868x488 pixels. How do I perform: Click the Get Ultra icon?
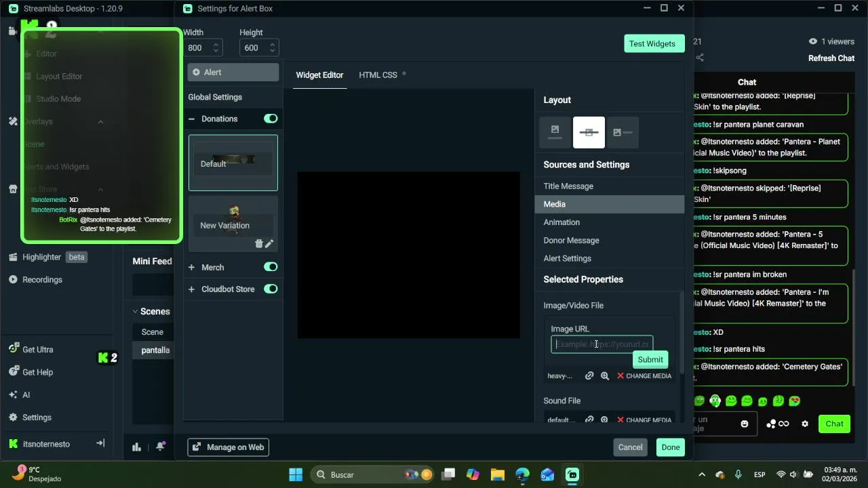pos(13,349)
